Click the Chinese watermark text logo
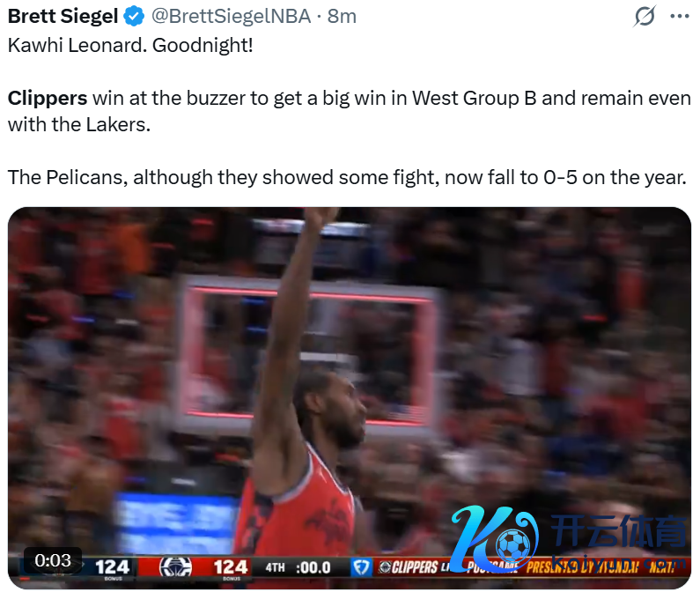 619,532
